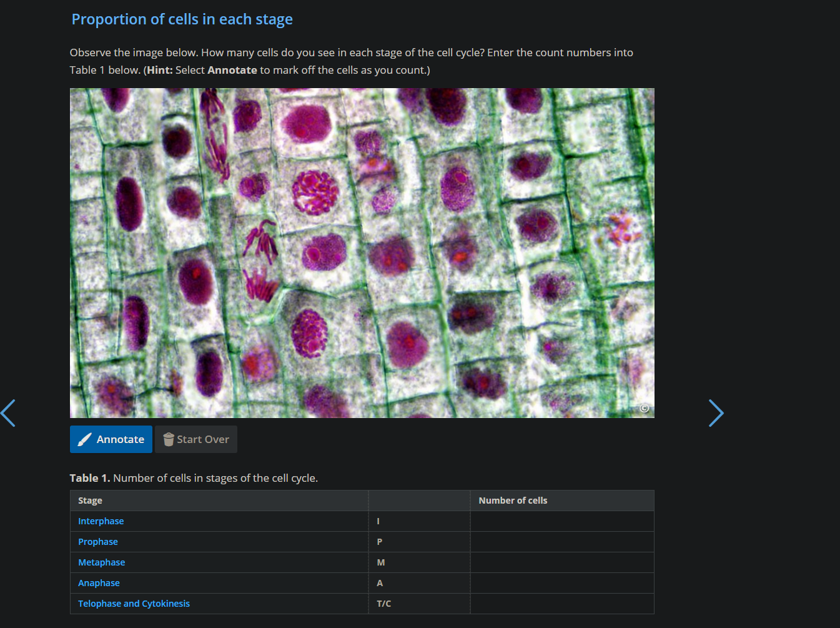This screenshot has width=840, height=628.
Task: Click the Anaphase count input field
Action: point(561,582)
